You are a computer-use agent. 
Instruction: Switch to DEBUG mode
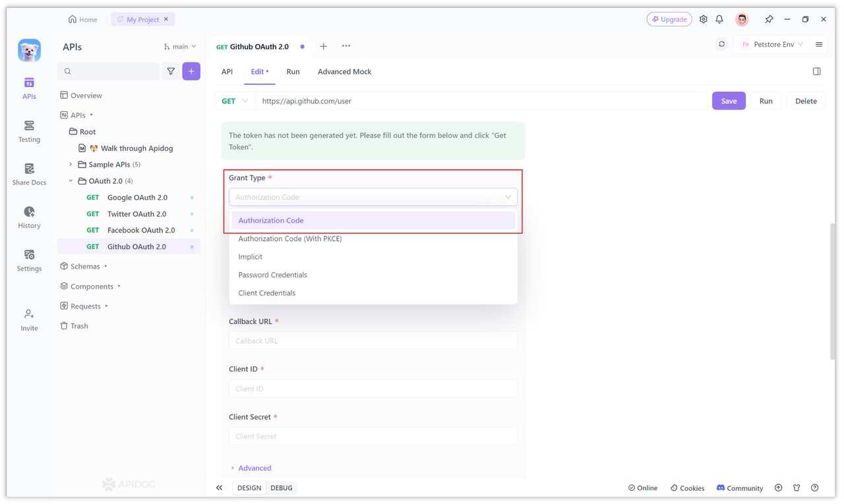tap(282, 488)
